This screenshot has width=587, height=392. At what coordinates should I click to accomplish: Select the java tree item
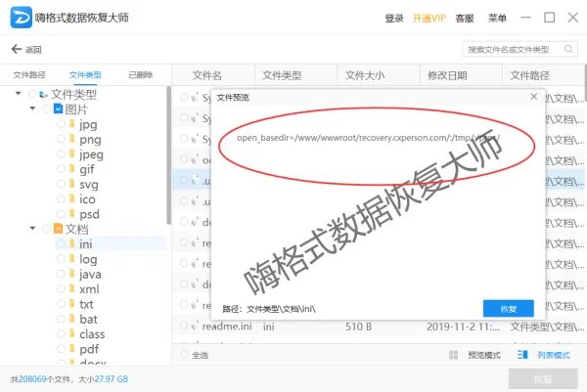tap(90, 274)
